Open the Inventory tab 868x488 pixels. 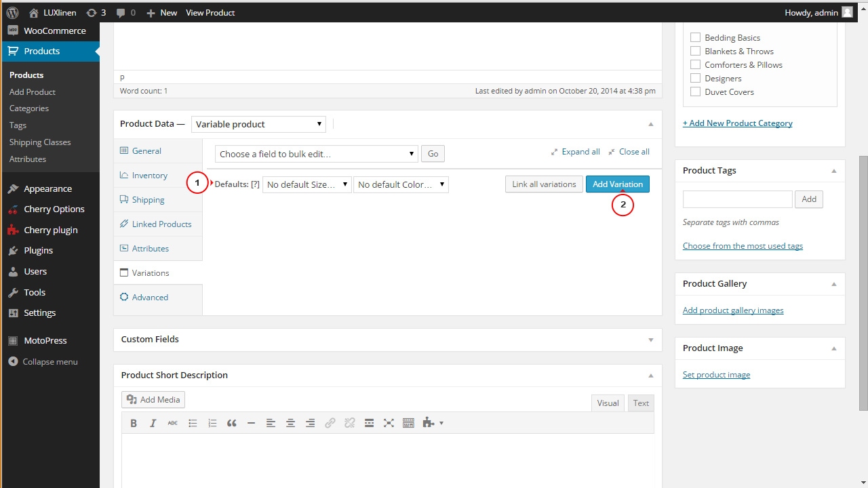[158, 176]
